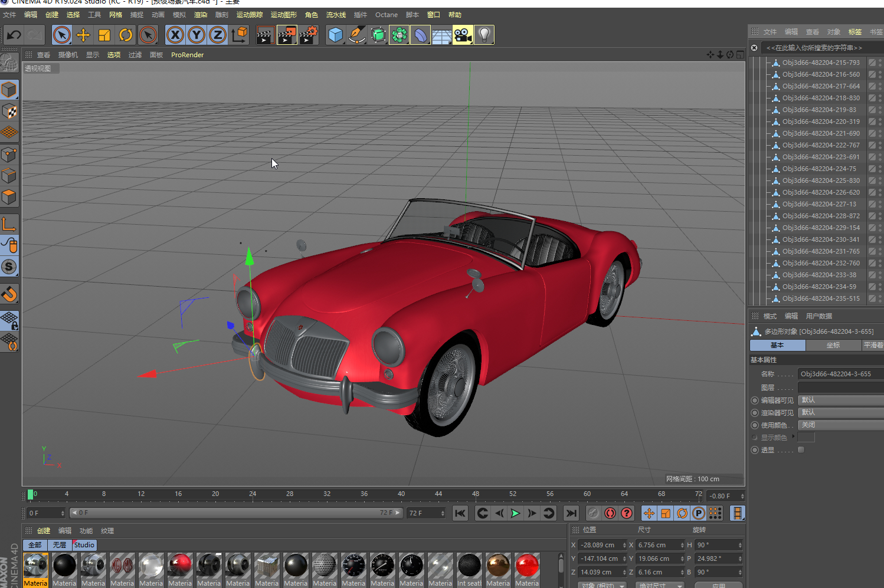Switch to Edges mode in left toolbar

pyautogui.click(x=9, y=176)
